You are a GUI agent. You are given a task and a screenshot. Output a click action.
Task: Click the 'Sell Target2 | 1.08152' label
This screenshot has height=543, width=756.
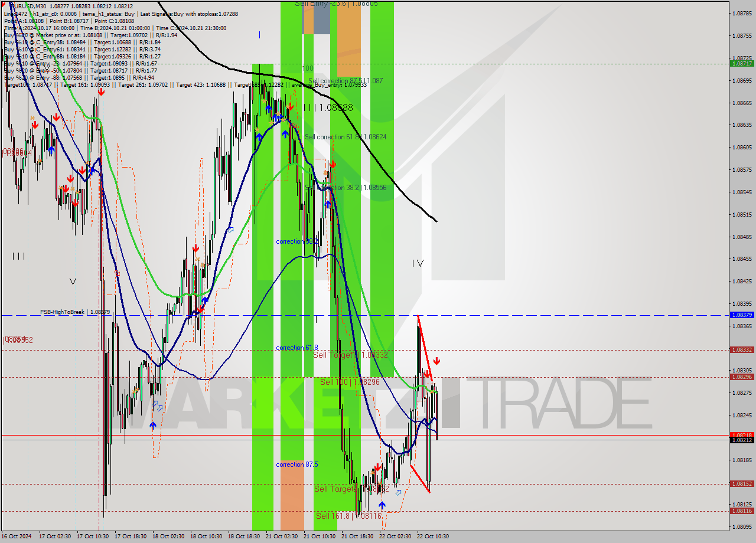click(x=351, y=489)
